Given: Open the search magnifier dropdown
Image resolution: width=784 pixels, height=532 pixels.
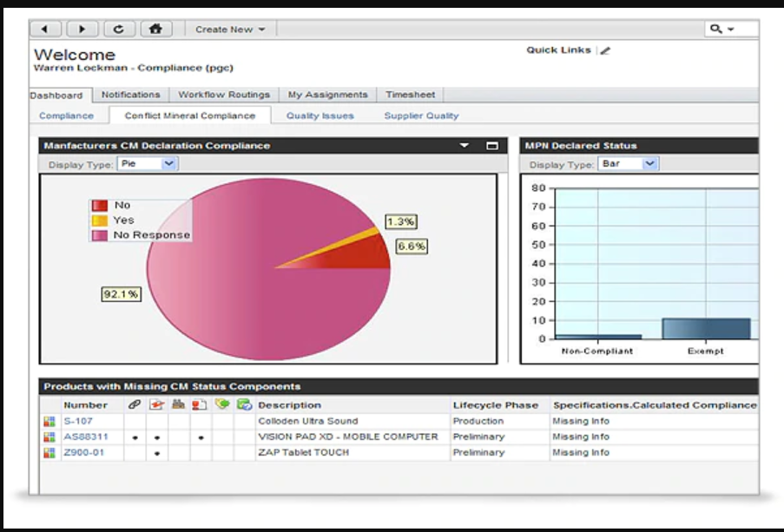Looking at the screenshot, I should point(721,29).
